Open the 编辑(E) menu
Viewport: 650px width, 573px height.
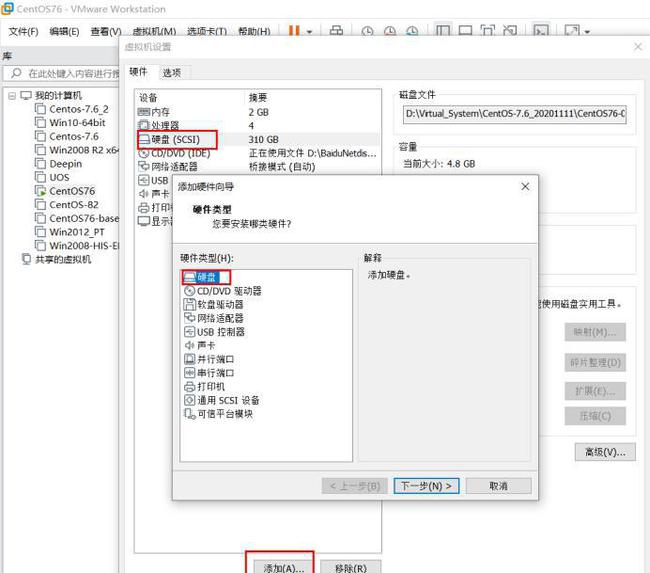(64, 32)
